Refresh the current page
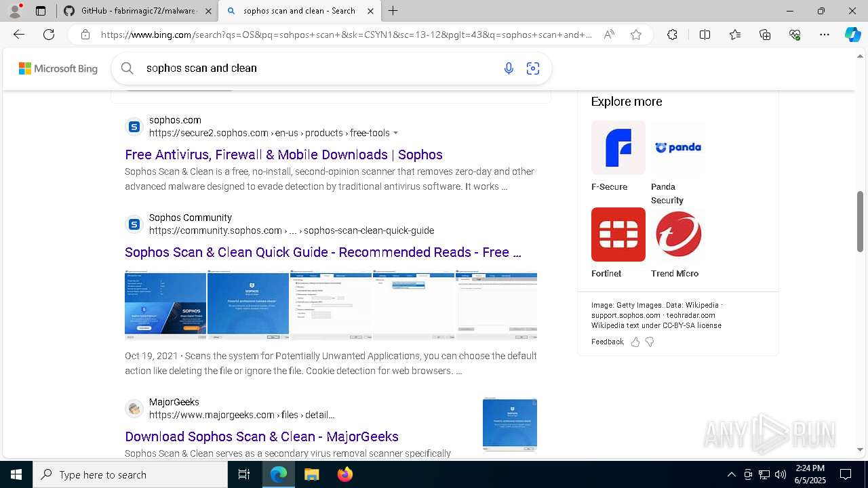This screenshot has width=868, height=488. click(49, 35)
